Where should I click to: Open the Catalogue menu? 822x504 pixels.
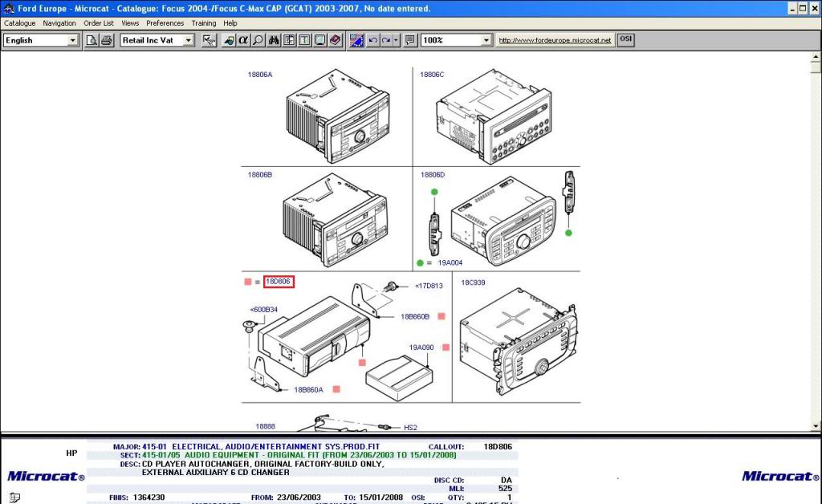point(20,23)
